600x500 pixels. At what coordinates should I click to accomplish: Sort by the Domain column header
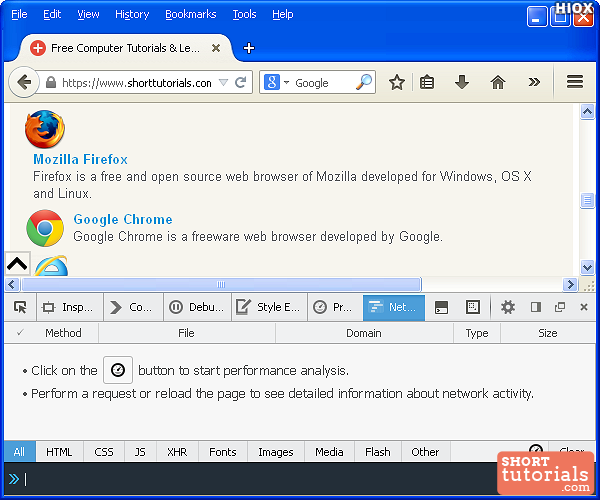[364, 333]
